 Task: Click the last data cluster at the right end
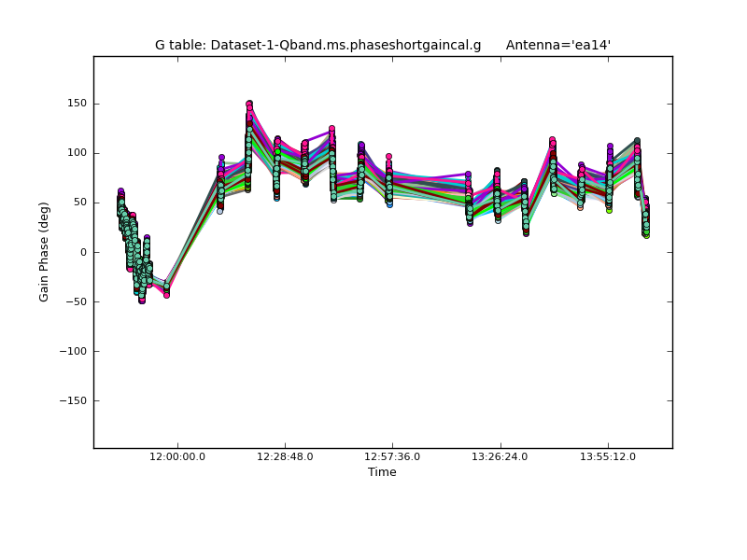[645, 219]
